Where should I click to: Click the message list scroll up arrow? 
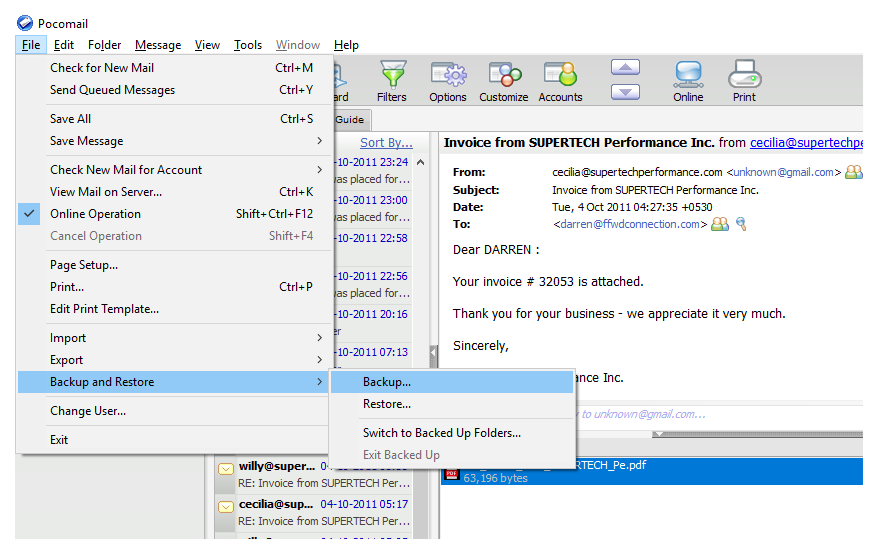tap(420, 162)
